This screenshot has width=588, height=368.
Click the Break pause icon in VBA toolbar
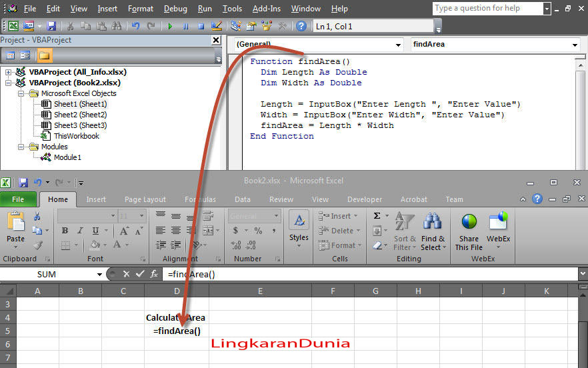pyautogui.click(x=185, y=26)
